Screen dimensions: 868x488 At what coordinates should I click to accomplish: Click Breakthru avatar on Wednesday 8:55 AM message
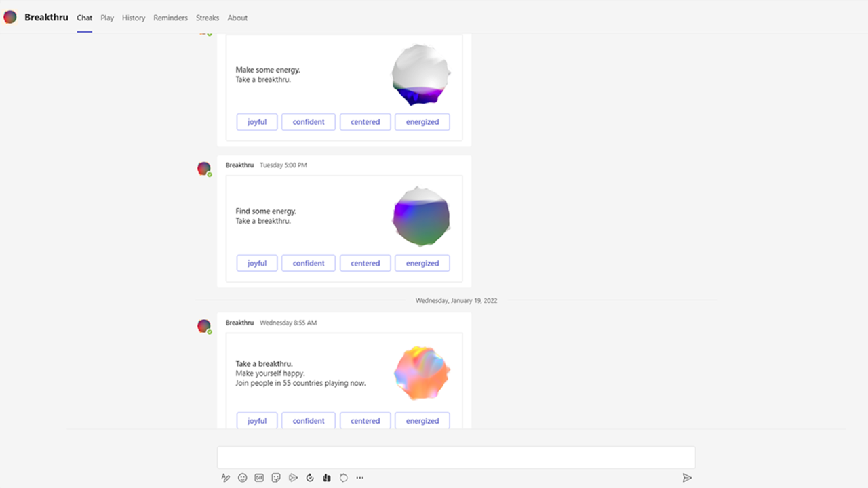[x=204, y=326]
